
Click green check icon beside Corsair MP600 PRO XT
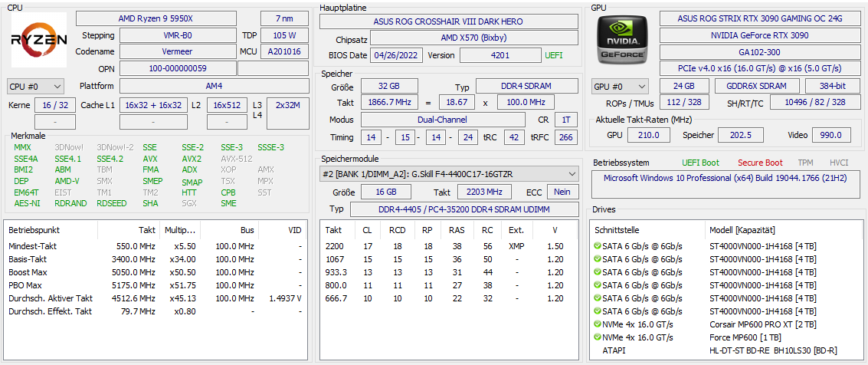(x=598, y=324)
